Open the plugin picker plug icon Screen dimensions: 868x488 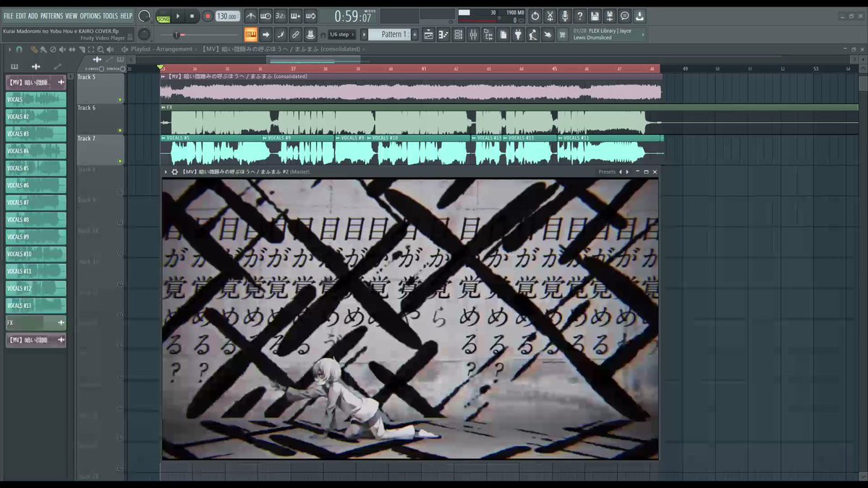[518, 34]
